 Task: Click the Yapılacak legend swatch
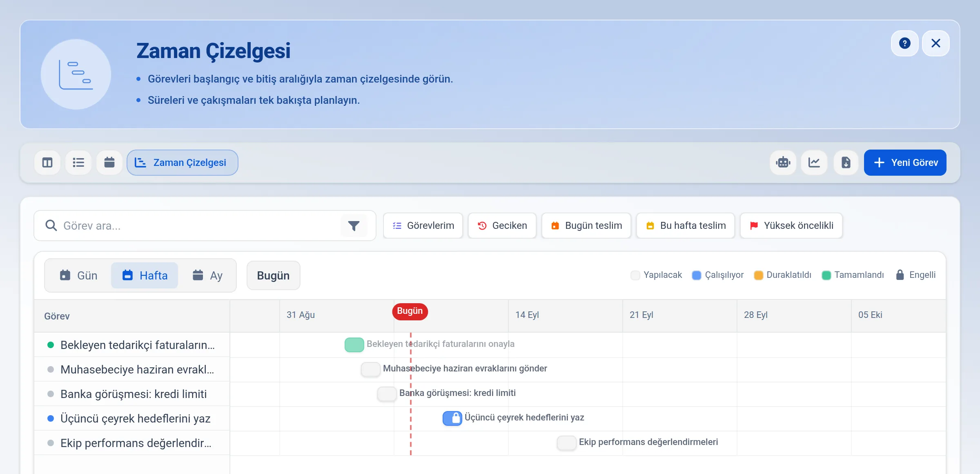(x=635, y=275)
